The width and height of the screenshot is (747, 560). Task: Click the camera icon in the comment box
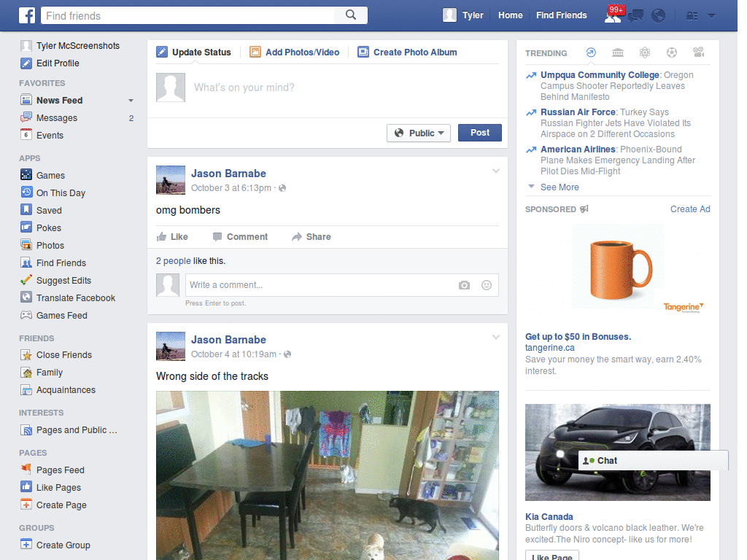[x=464, y=285]
